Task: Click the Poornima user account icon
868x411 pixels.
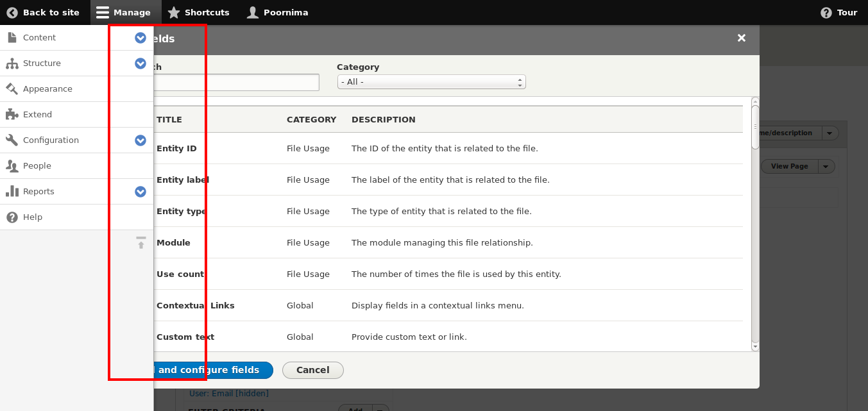Action: [252, 12]
